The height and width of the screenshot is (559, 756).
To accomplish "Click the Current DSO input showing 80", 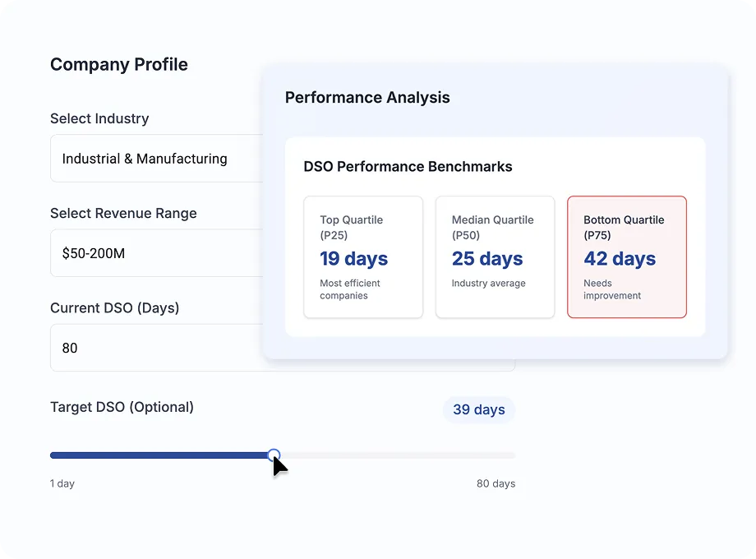I will pos(157,348).
